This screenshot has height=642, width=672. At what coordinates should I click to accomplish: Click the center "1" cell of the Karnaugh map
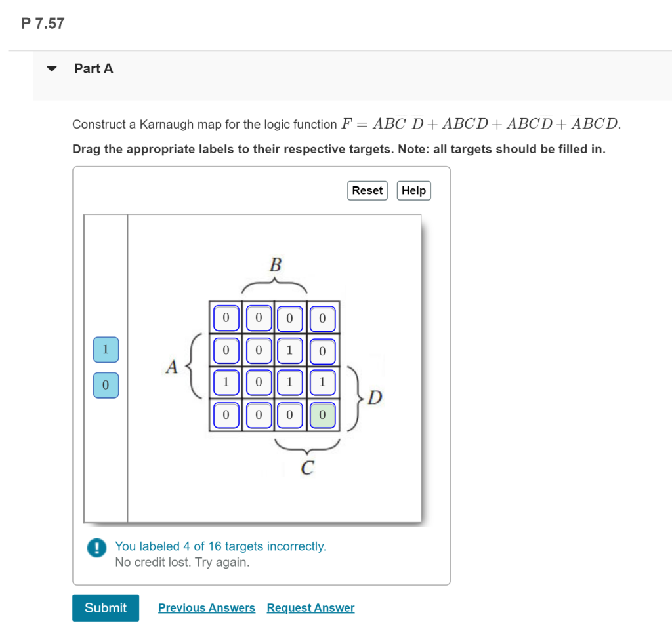click(289, 382)
